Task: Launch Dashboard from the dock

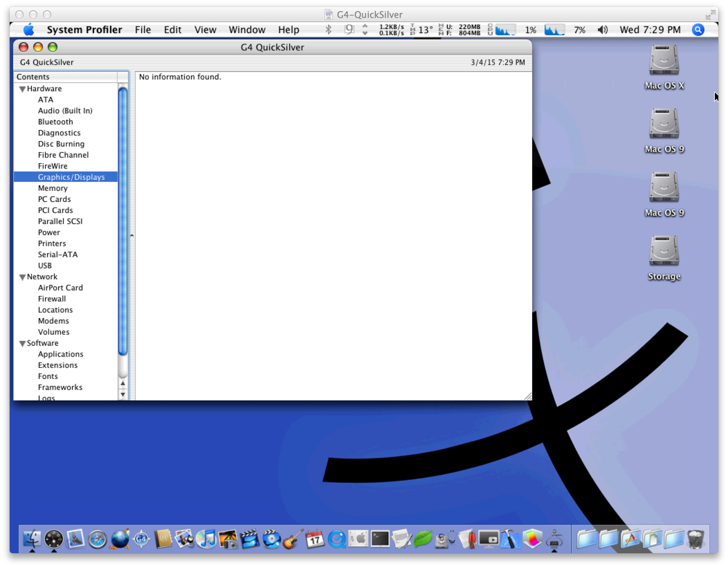Action: click(54, 539)
